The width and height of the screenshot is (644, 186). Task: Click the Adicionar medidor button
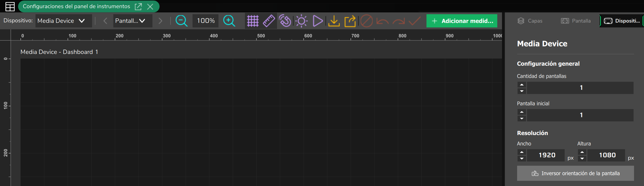point(462,21)
